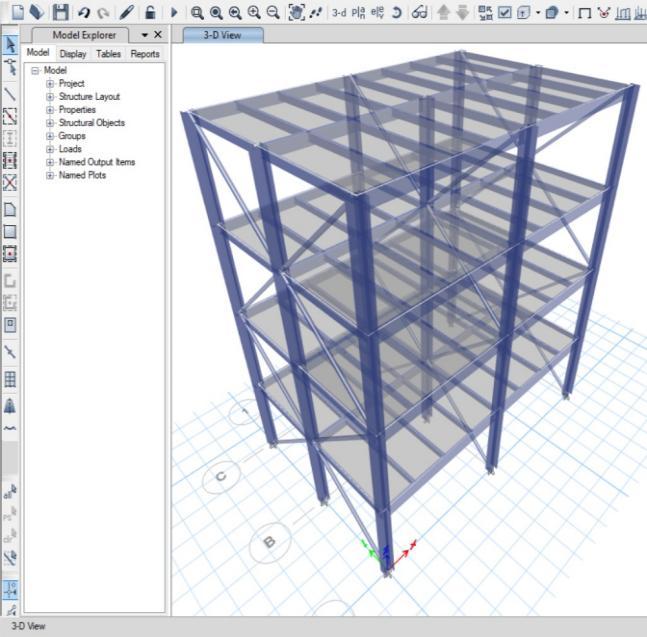Open an existing model file

tap(37, 12)
